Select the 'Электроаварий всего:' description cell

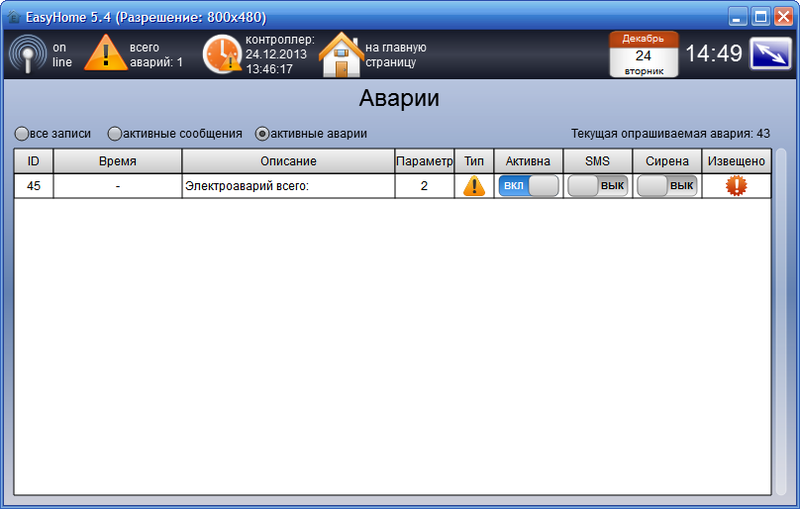(288, 186)
